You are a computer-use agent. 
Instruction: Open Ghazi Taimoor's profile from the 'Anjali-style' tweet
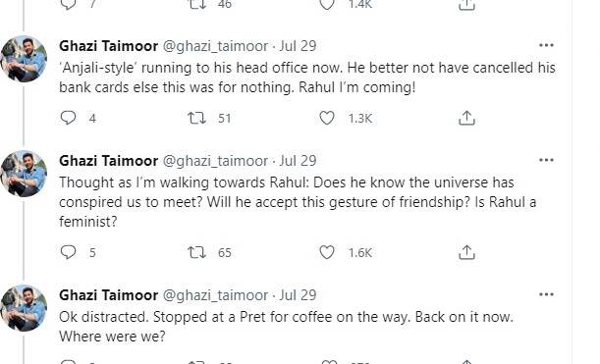tap(109, 46)
